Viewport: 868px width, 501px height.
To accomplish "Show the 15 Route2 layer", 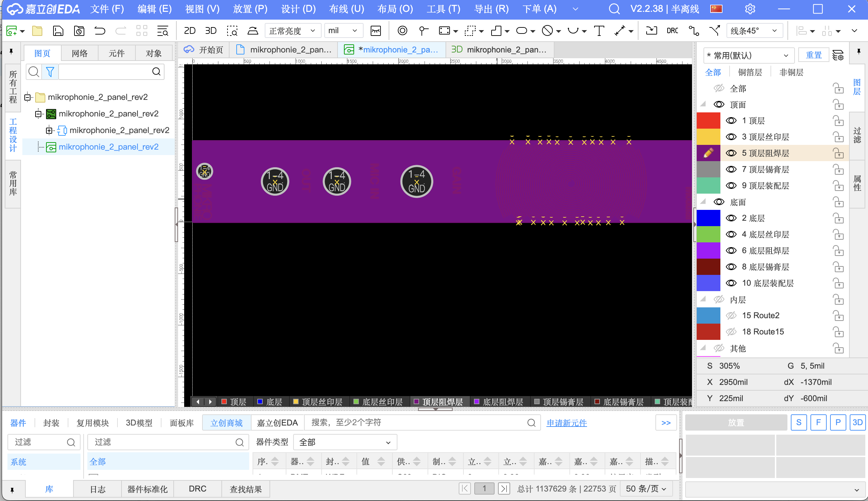I will tap(731, 315).
